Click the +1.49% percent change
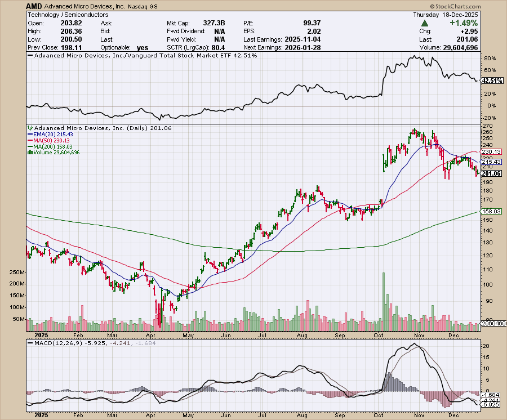The image size is (507, 420). pyautogui.click(x=464, y=23)
